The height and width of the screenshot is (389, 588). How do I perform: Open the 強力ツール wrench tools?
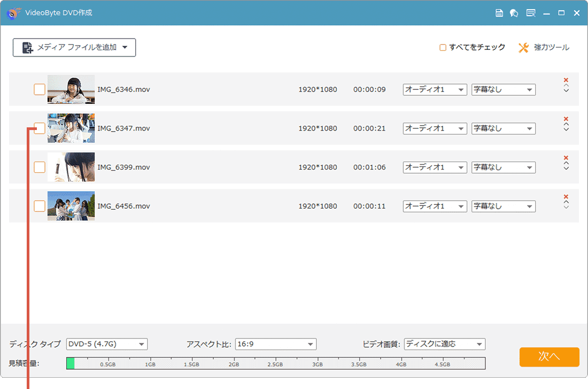544,48
